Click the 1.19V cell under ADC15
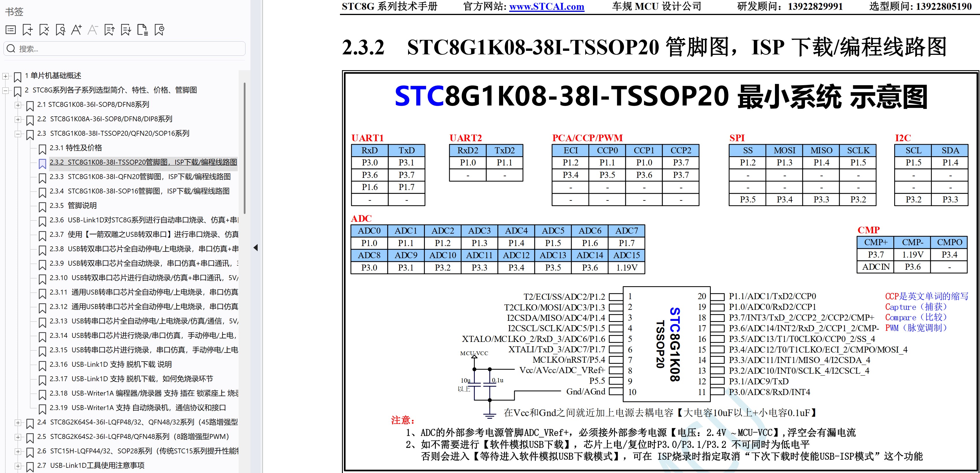 pyautogui.click(x=626, y=268)
